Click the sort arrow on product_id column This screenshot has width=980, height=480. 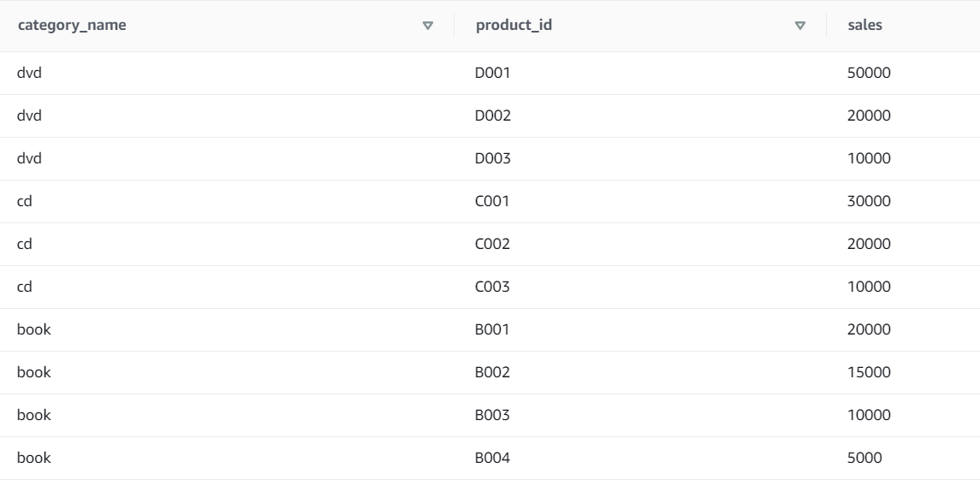pyautogui.click(x=801, y=26)
